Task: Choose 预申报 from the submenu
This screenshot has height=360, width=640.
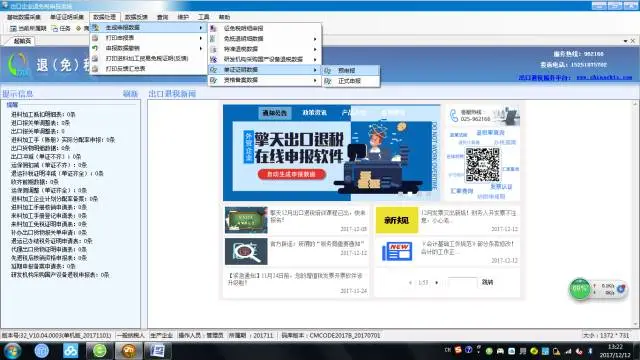Action: [x=351, y=71]
